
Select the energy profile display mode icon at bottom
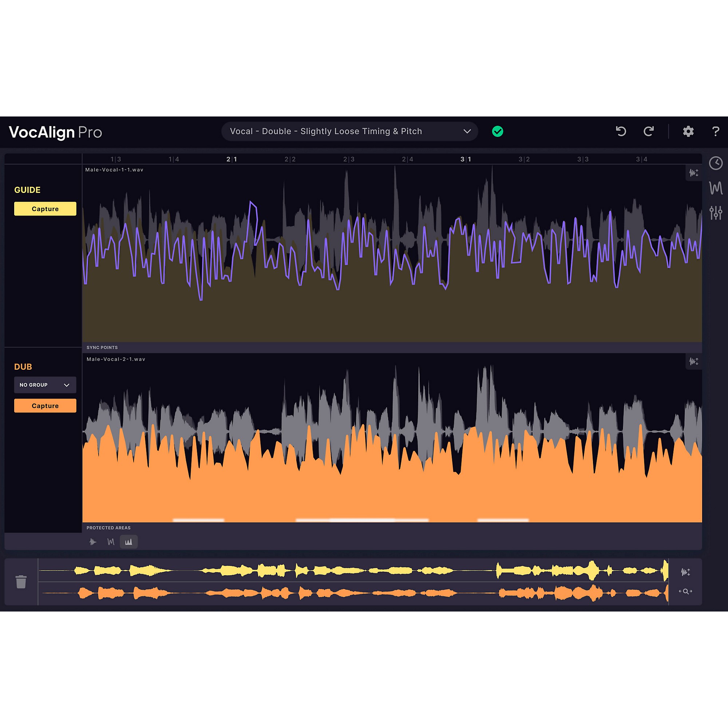pos(128,542)
